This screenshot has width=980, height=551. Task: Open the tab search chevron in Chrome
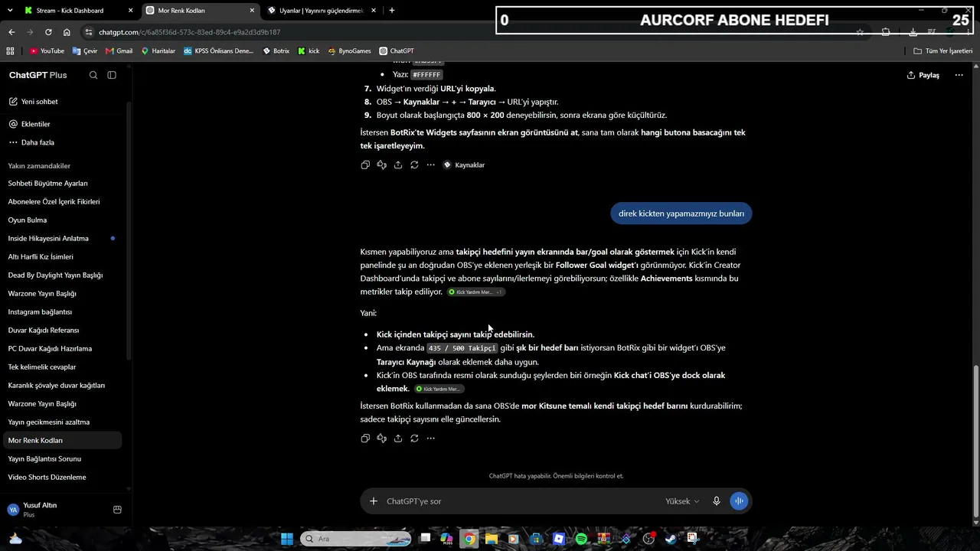pos(10,11)
